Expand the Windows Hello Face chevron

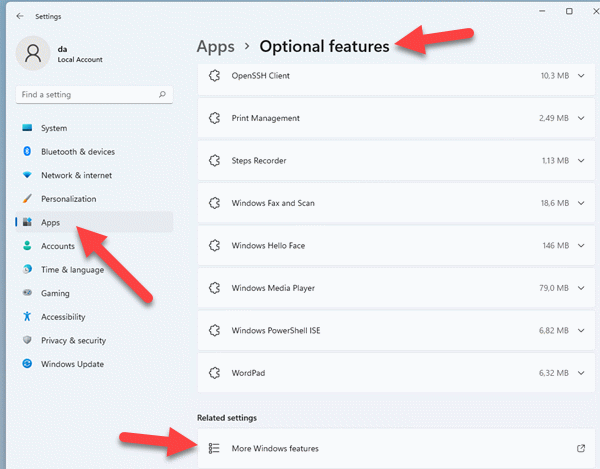pyautogui.click(x=581, y=246)
